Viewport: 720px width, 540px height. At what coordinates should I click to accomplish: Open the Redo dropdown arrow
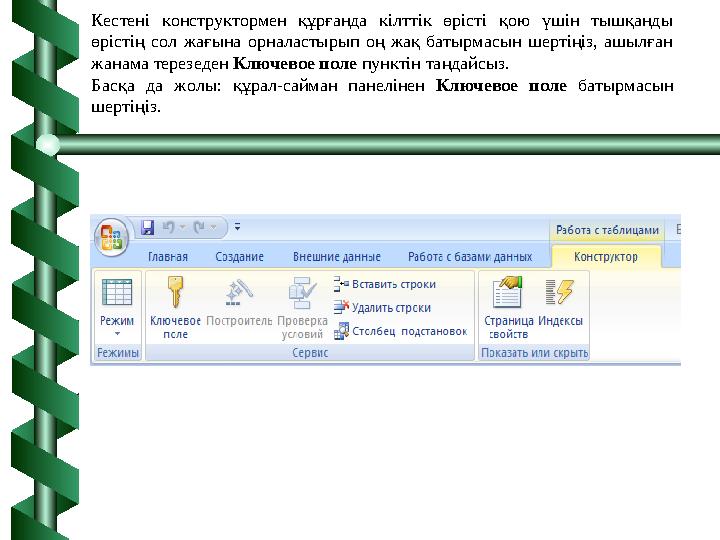click(214, 227)
